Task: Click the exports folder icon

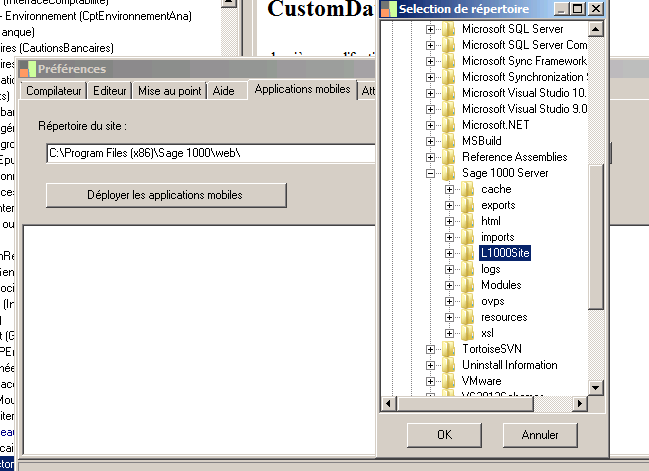Action: pos(467,205)
